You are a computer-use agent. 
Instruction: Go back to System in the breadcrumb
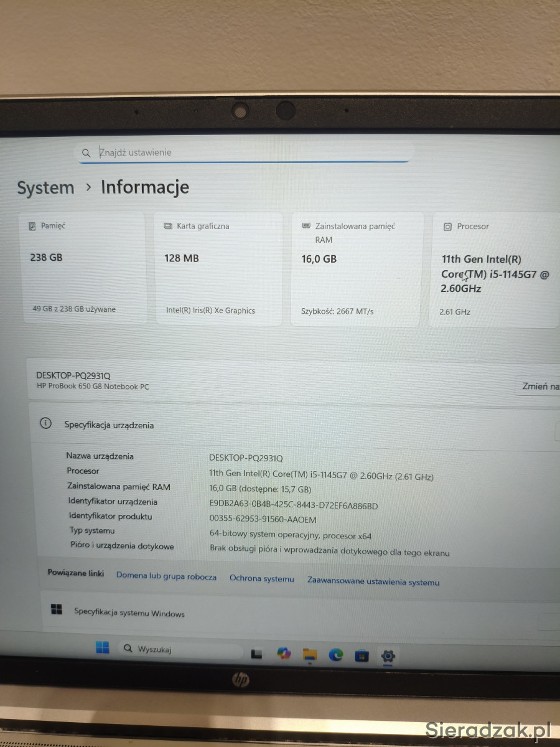pyautogui.click(x=45, y=187)
